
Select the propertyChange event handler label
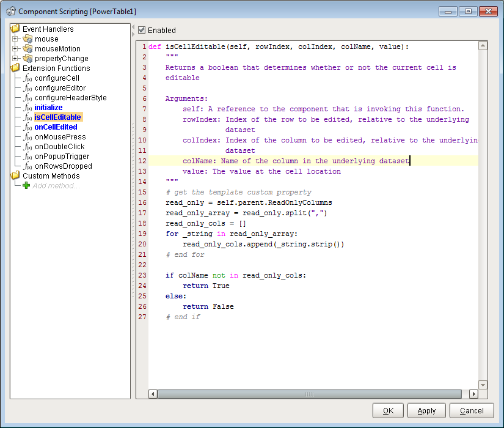coord(61,59)
